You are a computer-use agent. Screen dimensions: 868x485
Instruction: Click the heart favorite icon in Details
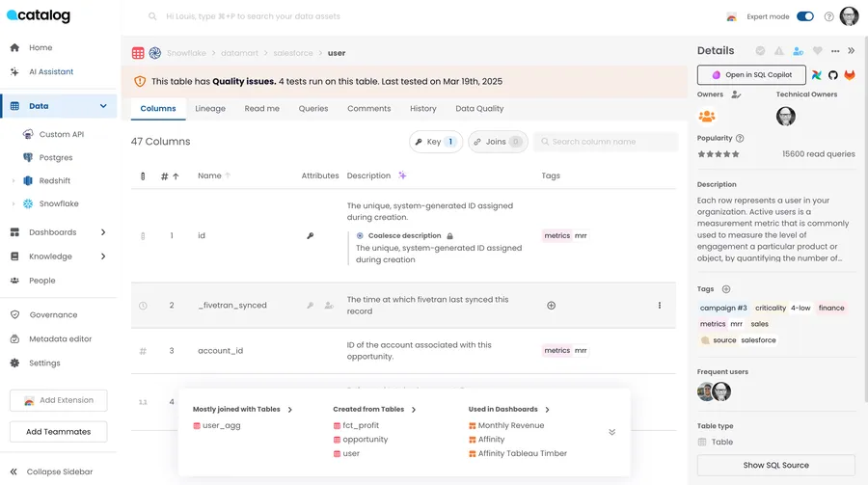(817, 51)
